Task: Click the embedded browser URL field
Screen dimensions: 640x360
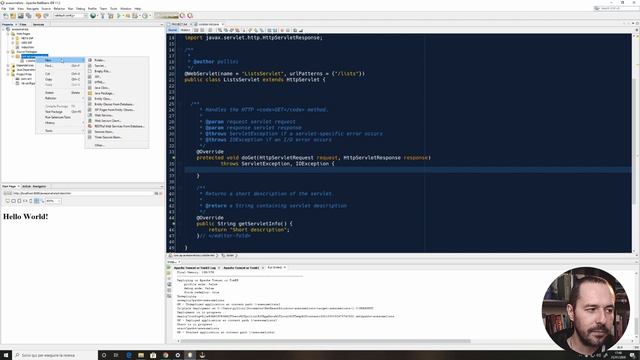Action: (83, 193)
